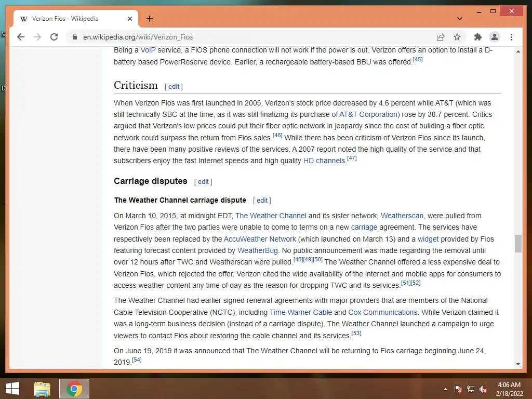Click the Carriage disputes heading text
Viewport: 532px width, 399px height.
coord(151,181)
